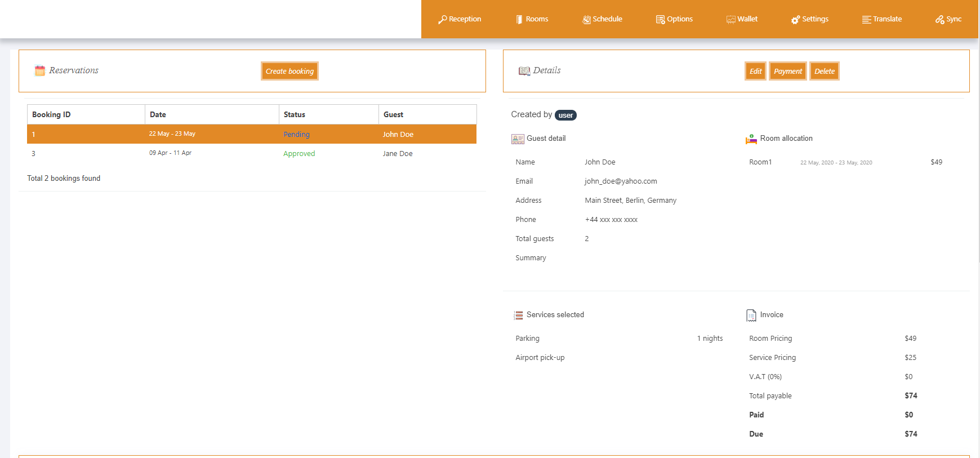Click the Rooms door icon

(x=519, y=20)
